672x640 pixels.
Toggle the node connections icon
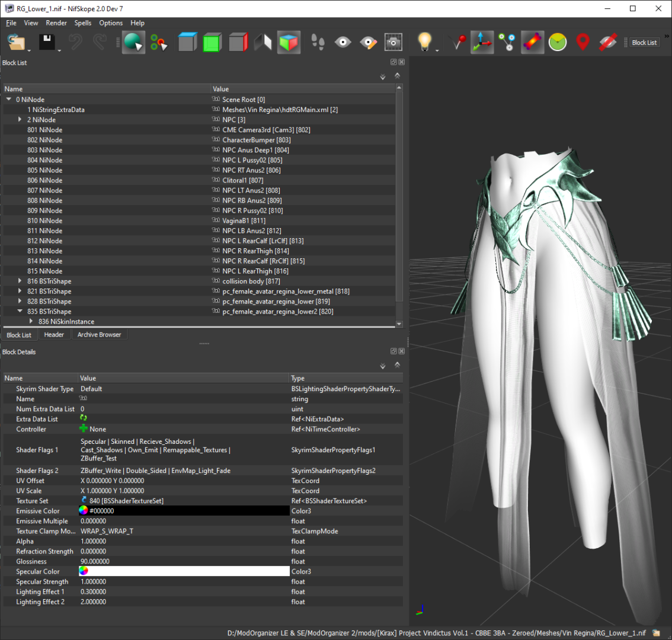click(507, 42)
